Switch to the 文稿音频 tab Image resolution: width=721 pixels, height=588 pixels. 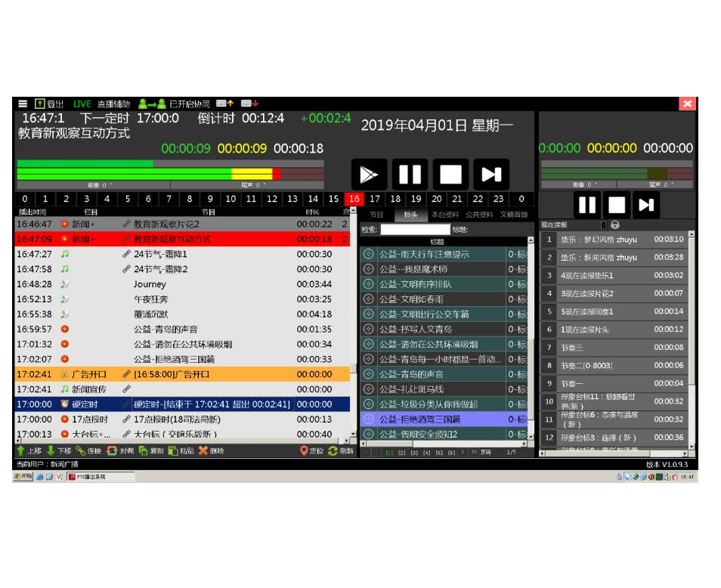(x=514, y=215)
